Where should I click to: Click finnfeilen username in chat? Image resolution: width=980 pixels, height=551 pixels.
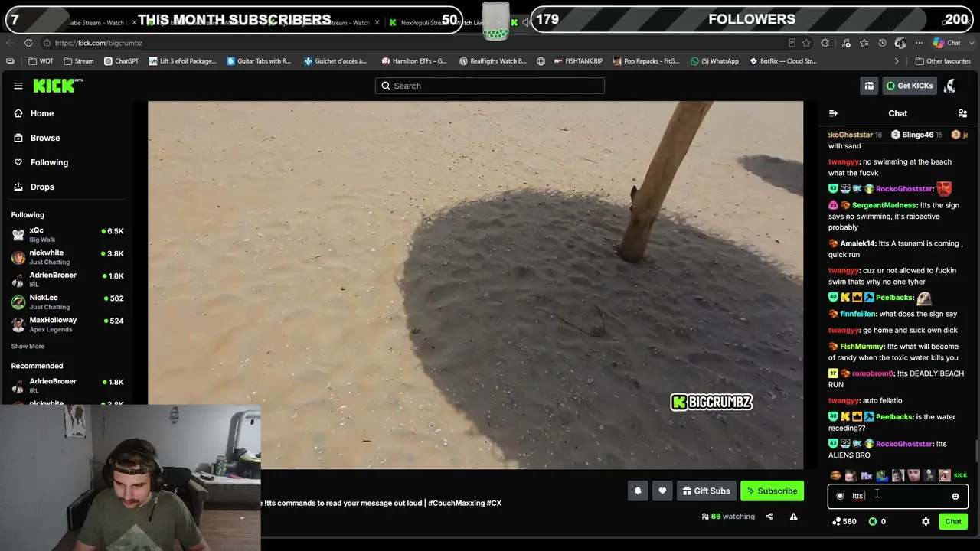pos(857,314)
